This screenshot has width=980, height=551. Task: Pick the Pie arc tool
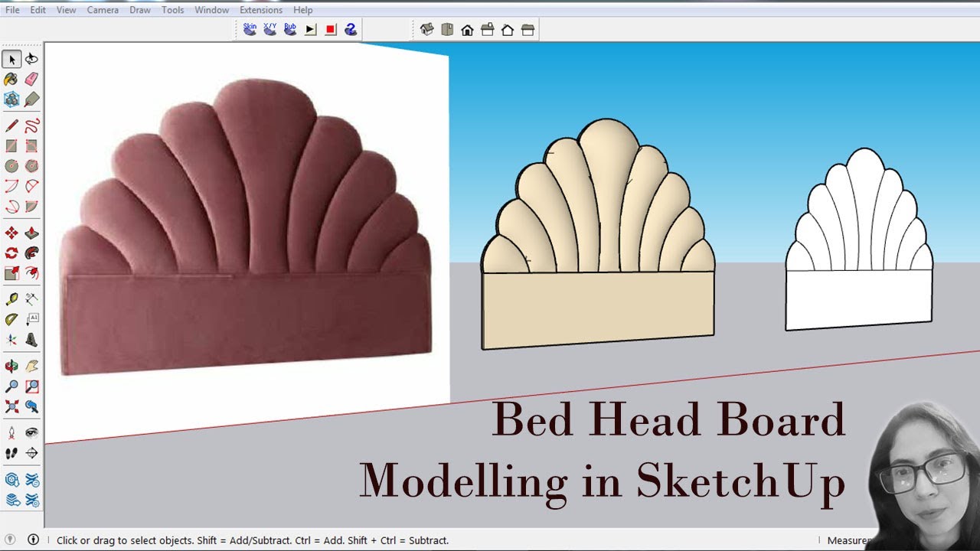coord(31,206)
